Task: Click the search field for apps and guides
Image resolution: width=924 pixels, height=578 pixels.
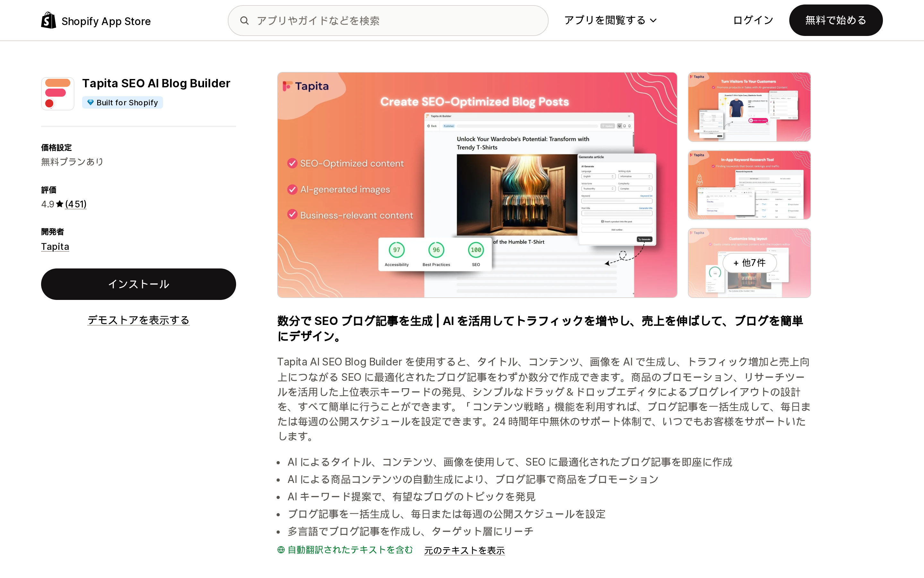Action: pyautogui.click(x=388, y=21)
